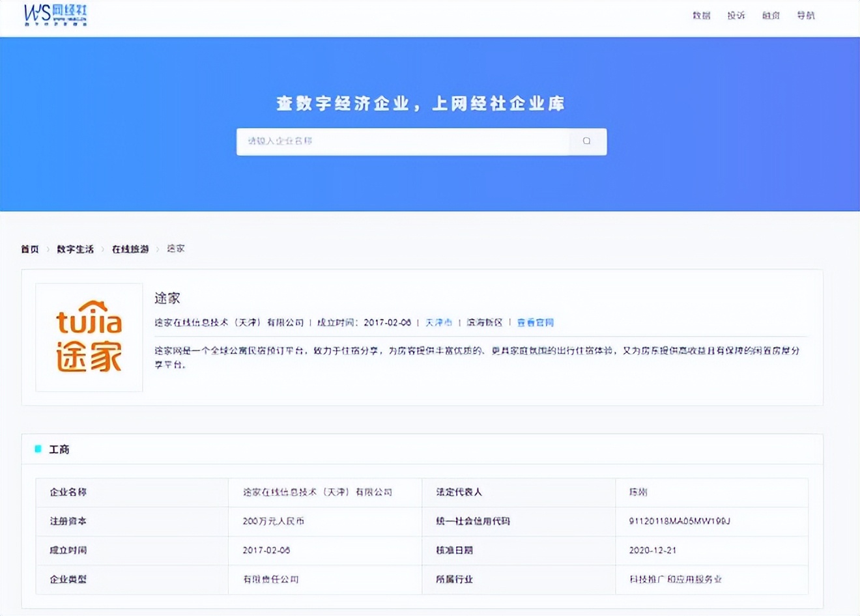Click the 2020-12-21 approval date cell
Screen dimensions: 860x616
[x=652, y=550]
